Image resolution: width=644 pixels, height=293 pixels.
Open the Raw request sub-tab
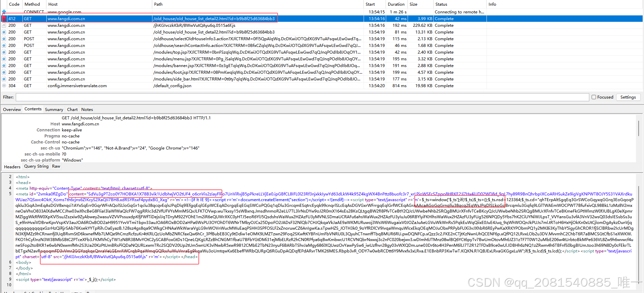[x=56, y=166]
